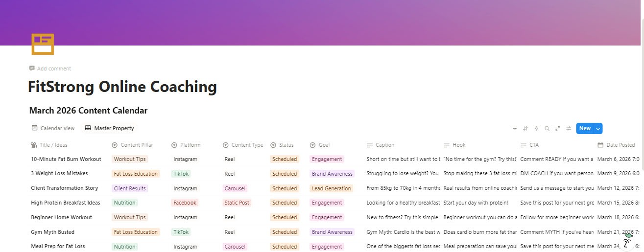Open the Gym Myth Busted row

click(52, 232)
